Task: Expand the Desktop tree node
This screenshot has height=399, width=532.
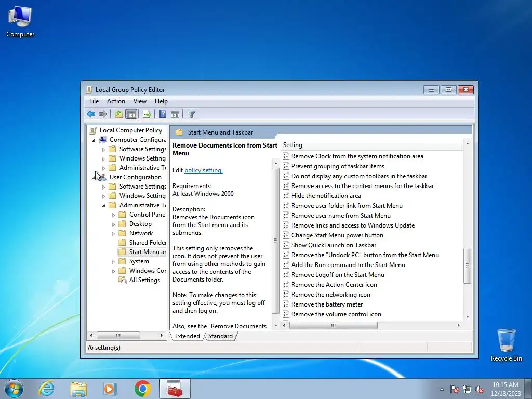Action: (x=114, y=224)
